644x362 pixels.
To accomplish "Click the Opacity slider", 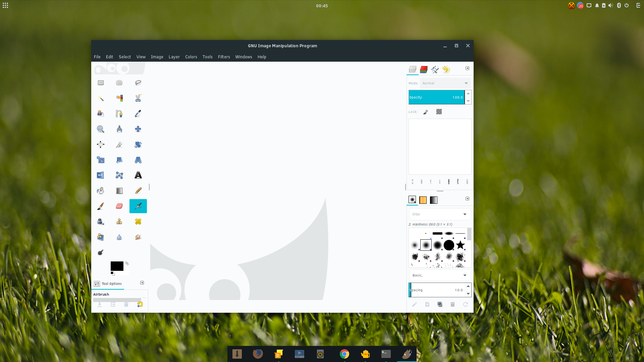I will 436,97.
